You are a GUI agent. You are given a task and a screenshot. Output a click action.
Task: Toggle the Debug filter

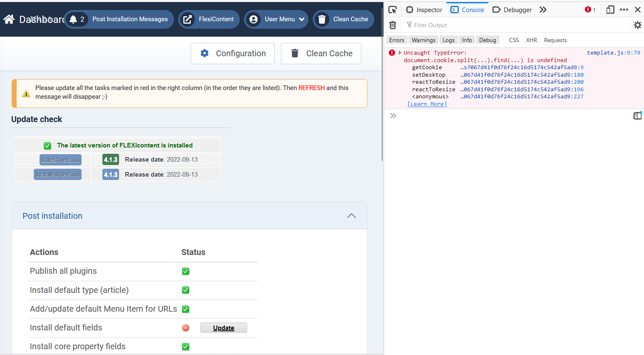(487, 40)
